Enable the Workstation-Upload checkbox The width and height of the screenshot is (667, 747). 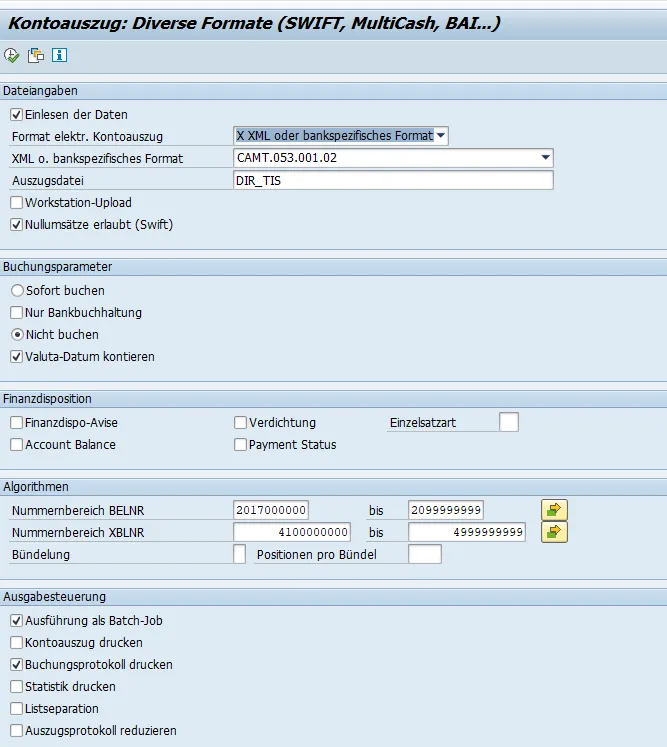[x=17, y=203]
